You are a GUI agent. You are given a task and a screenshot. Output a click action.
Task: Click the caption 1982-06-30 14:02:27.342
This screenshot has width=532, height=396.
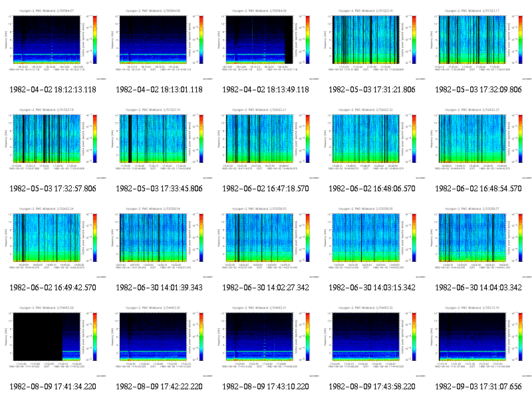pyautogui.click(x=265, y=288)
